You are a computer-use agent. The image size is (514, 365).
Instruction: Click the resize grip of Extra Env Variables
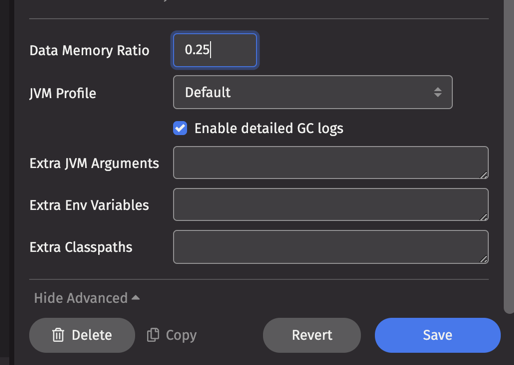[x=484, y=216]
